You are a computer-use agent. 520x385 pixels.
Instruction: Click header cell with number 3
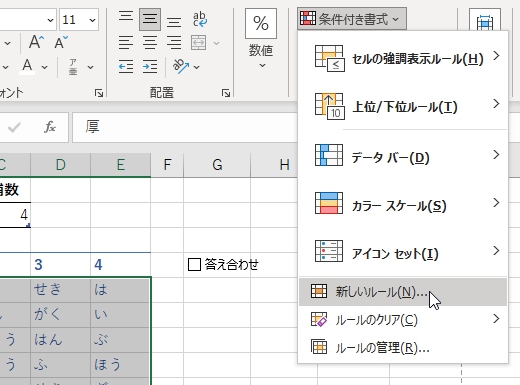pos(60,265)
